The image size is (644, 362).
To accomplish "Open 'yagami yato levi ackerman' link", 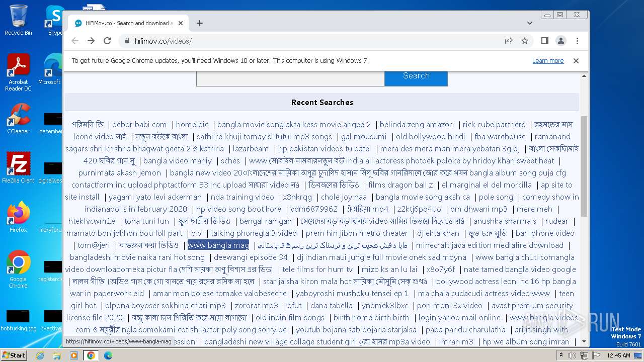I will point(155,197).
